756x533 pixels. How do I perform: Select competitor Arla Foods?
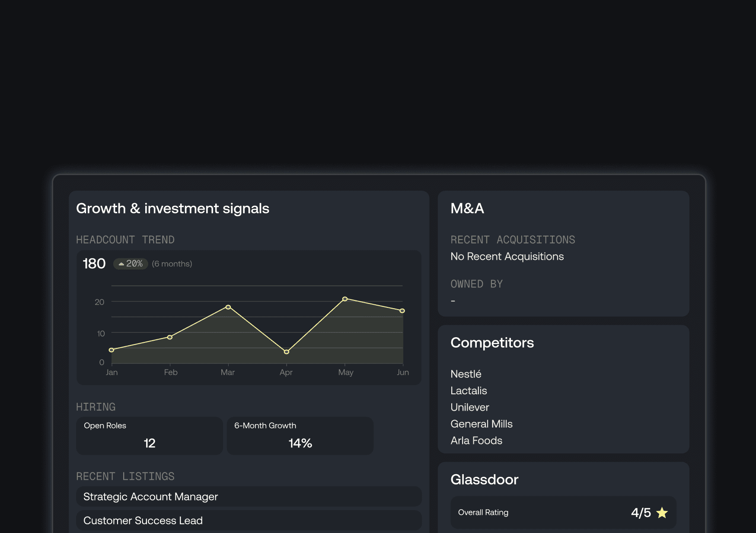[476, 440]
